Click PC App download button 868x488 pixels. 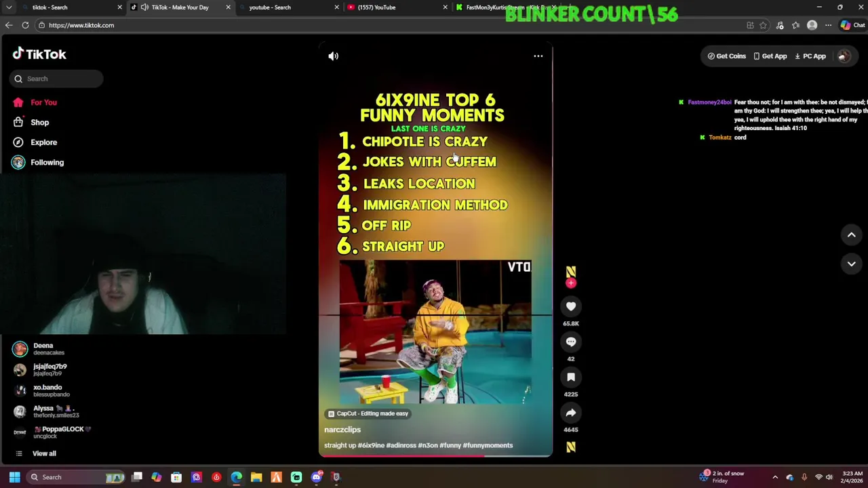click(810, 56)
